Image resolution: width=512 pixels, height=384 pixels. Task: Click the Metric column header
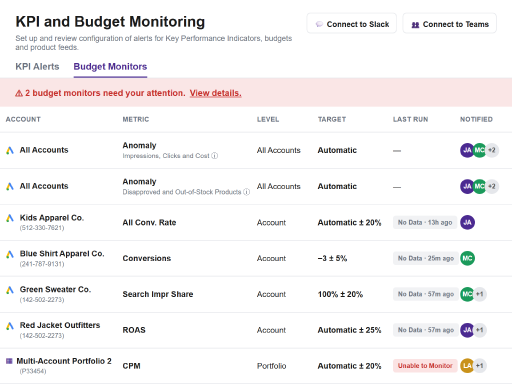point(136,119)
